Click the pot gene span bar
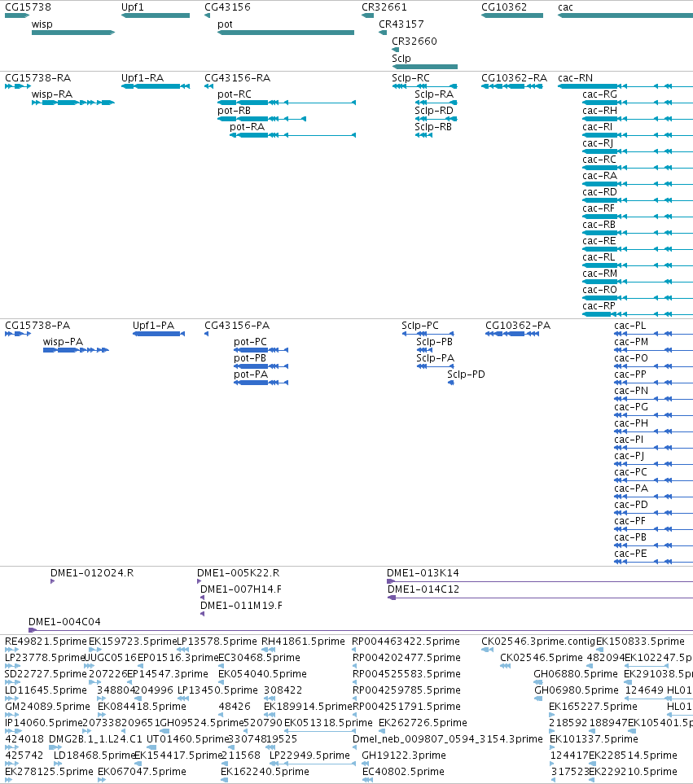 coord(286,33)
